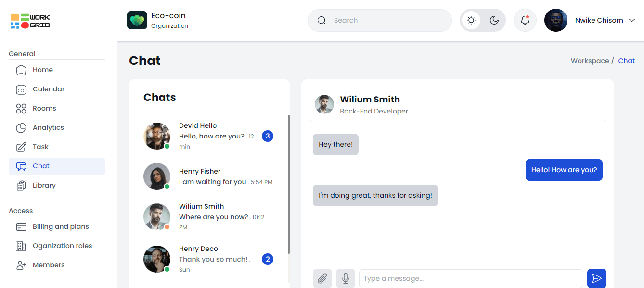Viewport: 644px width, 288px height.
Task: Expand the Nwike Chisom profile dropdown
Action: click(x=632, y=20)
